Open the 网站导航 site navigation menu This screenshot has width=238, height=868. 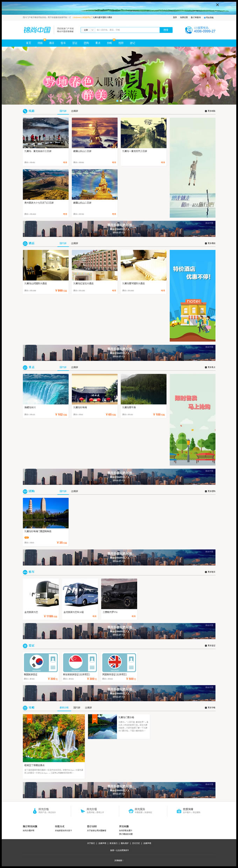pos(209,18)
